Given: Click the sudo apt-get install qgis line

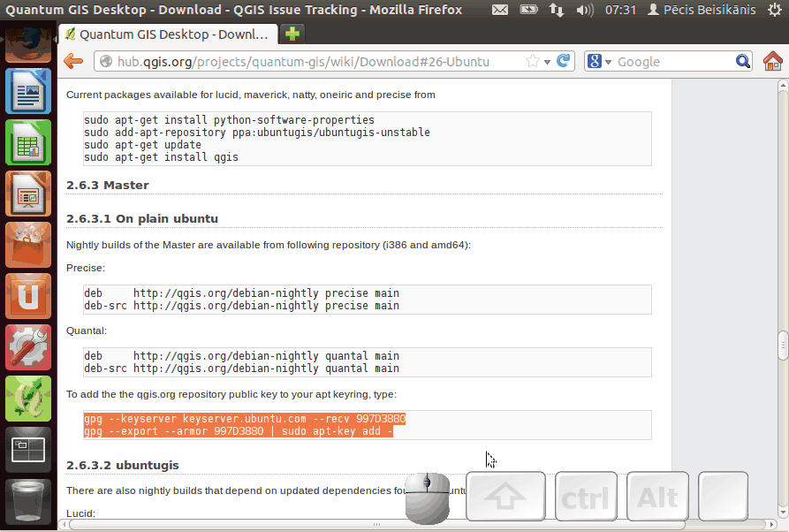Looking at the screenshot, I should [161, 157].
